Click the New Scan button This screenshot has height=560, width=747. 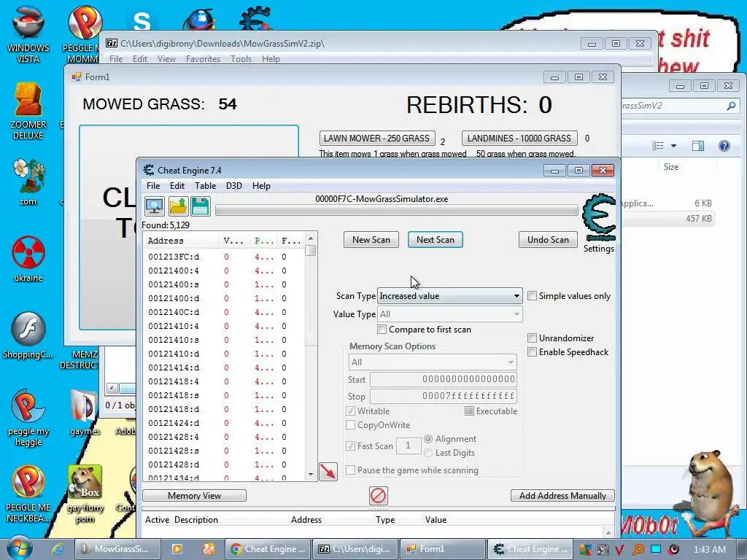coord(371,239)
